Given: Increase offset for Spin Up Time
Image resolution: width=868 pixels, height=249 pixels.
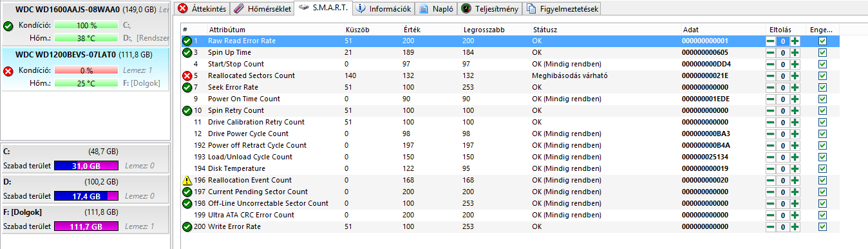Looking at the screenshot, I should coord(795,52).
